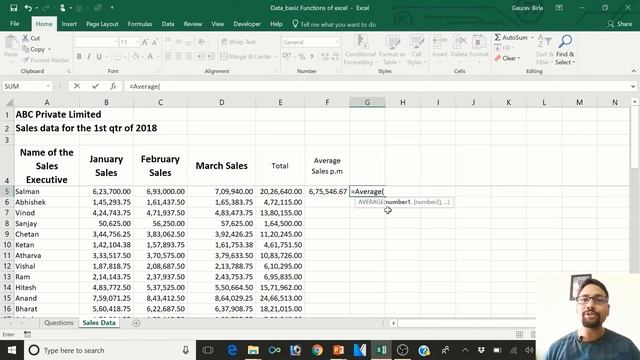
Task: Select cell containing 6,75,546.67
Action: tap(327, 191)
